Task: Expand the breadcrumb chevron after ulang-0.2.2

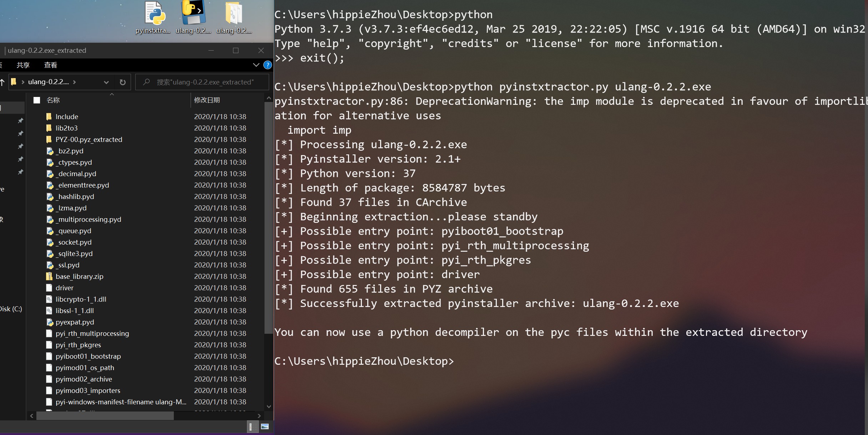Action: [74, 82]
